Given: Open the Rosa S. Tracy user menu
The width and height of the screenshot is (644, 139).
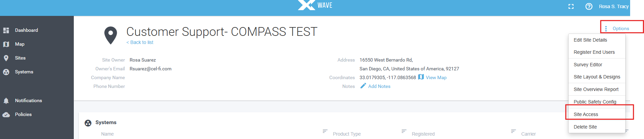Looking at the screenshot, I should tap(614, 6).
